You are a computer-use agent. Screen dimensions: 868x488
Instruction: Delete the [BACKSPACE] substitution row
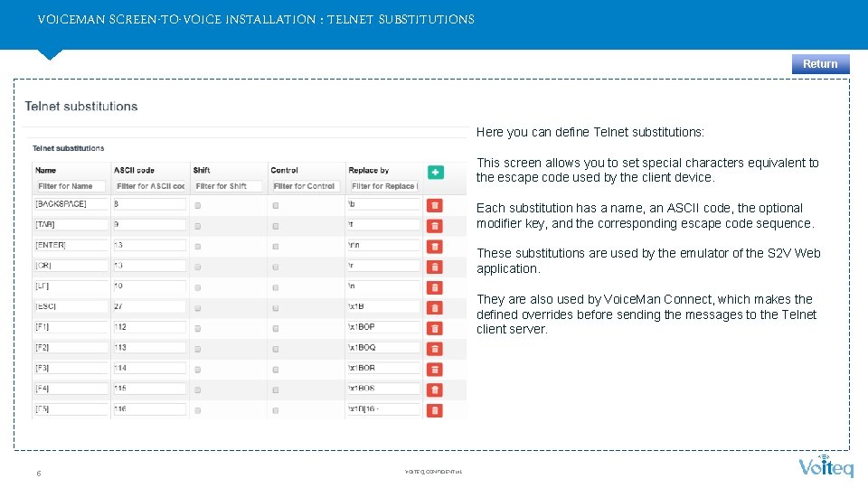[435, 205]
